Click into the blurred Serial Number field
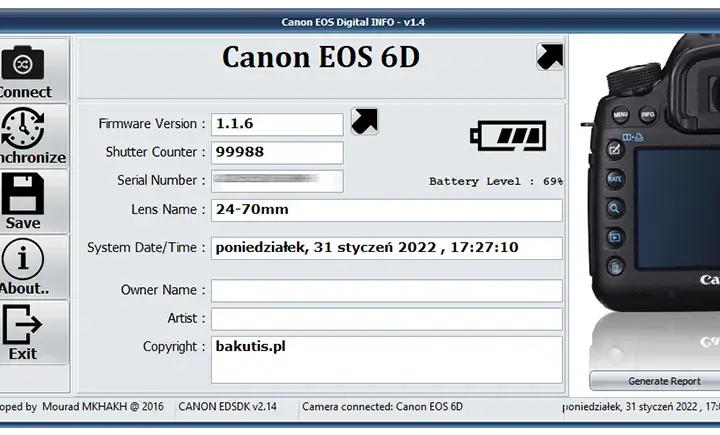Screen dimensions: 720x435 [x=277, y=181]
